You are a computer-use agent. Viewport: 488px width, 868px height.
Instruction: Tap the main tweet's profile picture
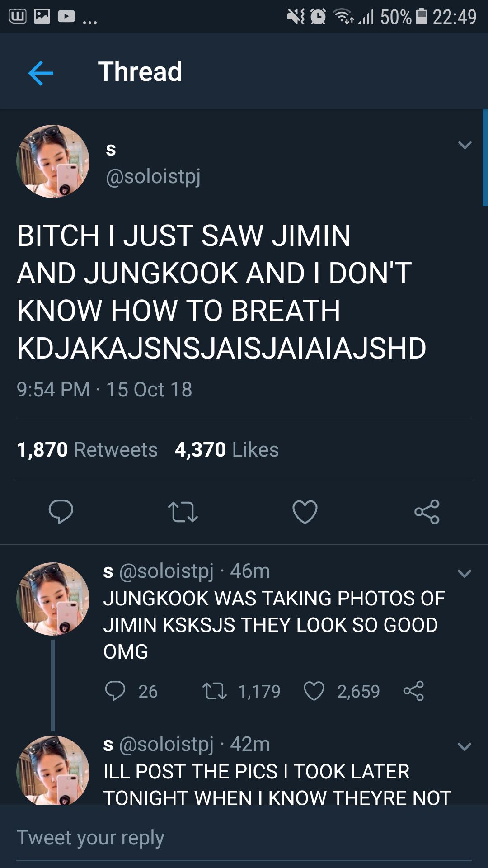tap(53, 161)
